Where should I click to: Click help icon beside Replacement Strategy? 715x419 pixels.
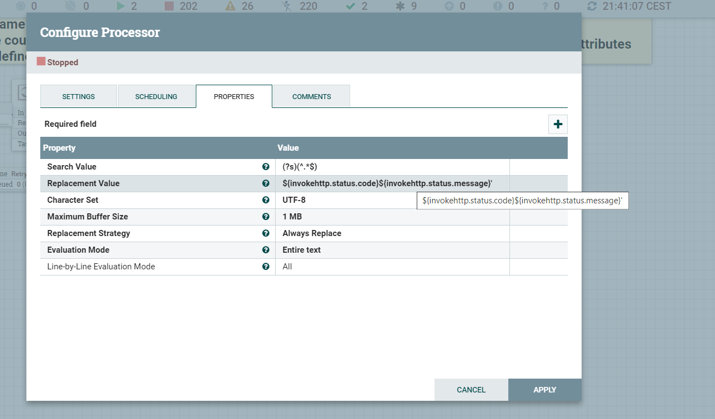point(266,234)
